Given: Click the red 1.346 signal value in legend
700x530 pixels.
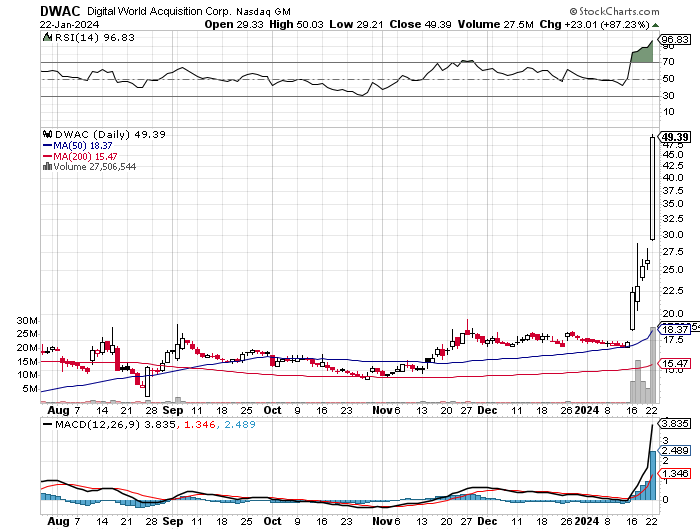Looking at the screenshot, I should (x=200, y=424).
